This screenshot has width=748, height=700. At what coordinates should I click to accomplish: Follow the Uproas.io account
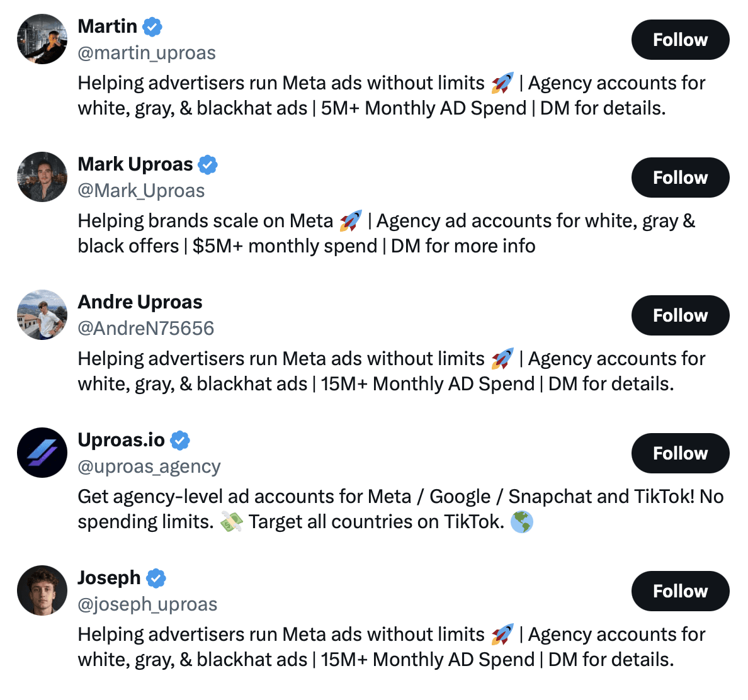coord(680,453)
